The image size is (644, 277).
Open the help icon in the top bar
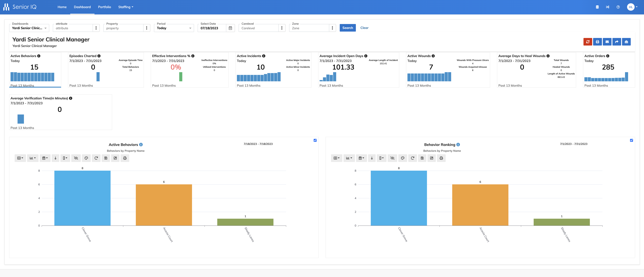618,7
